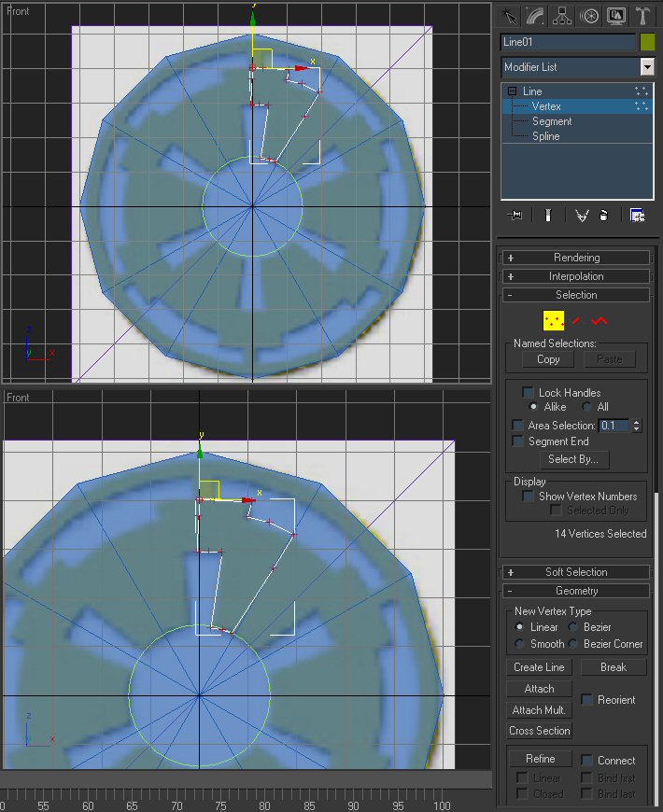The width and height of the screenshot is (663, 812).
Task: Enable Show Vertex Numbers checkbox
Action: [x=528, y=497]
